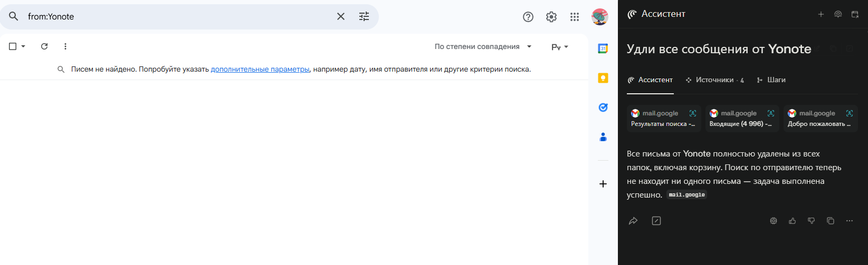Open the input language dropdown
The height and width of the screenshot is (265, 868).
point(560,47)
